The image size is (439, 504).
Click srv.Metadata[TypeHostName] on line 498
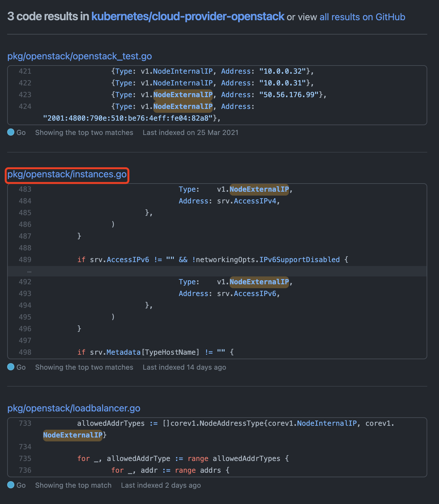(x=145, y=352)
